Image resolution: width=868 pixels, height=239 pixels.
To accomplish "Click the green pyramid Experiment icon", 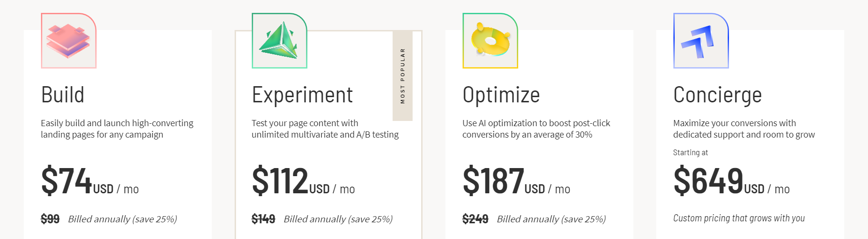I will click(279, 41).
